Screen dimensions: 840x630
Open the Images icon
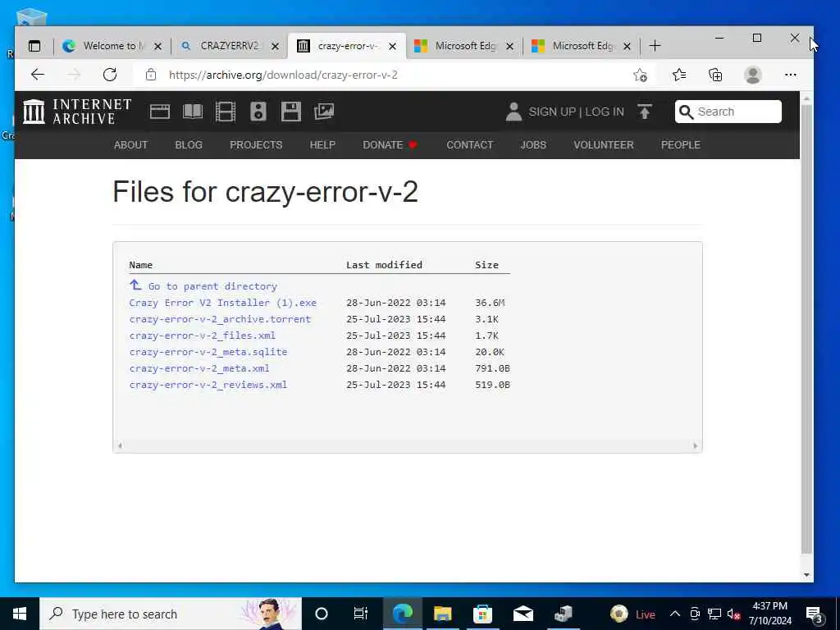(x=323, y=112)
